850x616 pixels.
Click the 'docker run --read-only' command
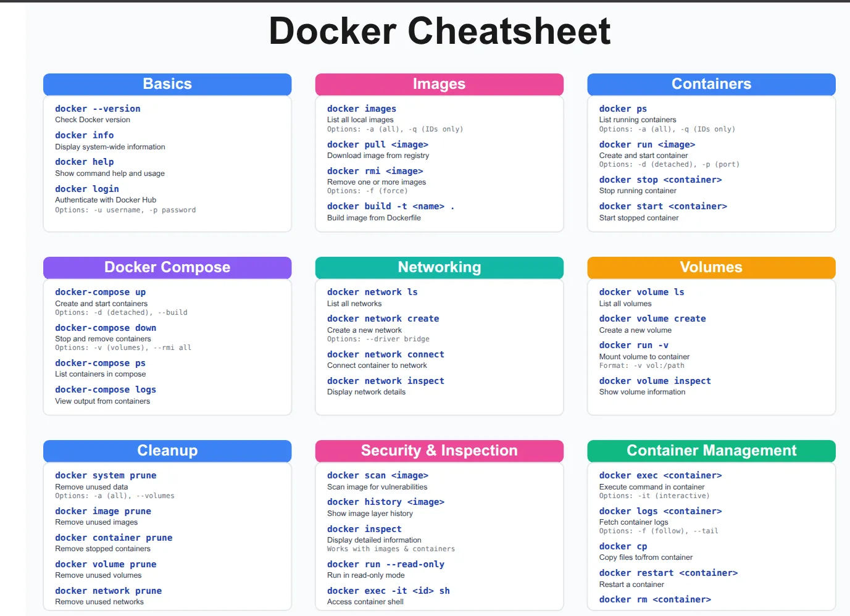point(386,564)
